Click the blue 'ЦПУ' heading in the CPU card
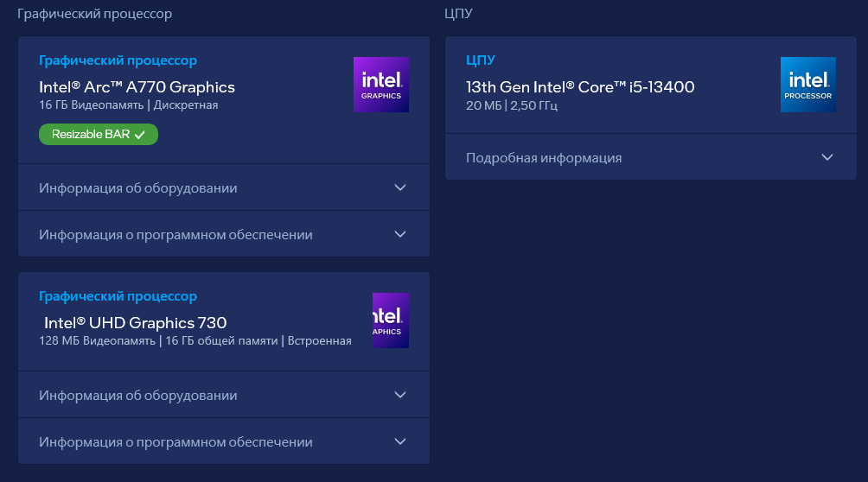Image resolution: width=868 pixels, height=482 pixels. [x=481, y=60]
